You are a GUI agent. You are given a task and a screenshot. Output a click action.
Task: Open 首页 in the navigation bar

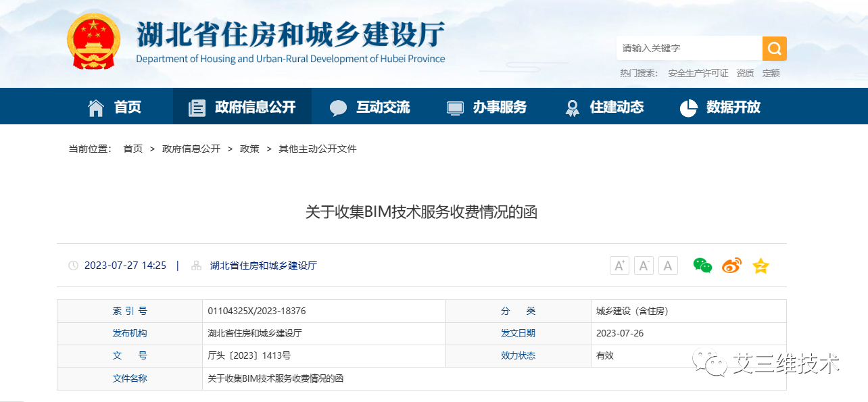point(114,107)
